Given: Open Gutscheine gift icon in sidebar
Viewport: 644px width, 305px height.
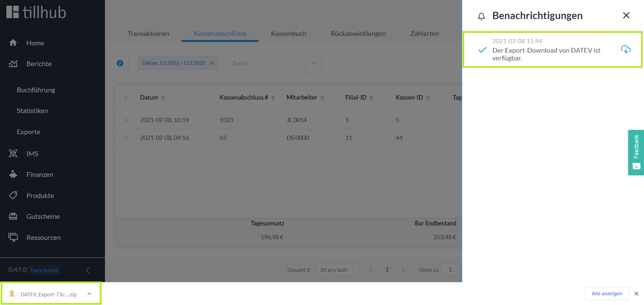Looking at the screenshot, I should (13, 216).
